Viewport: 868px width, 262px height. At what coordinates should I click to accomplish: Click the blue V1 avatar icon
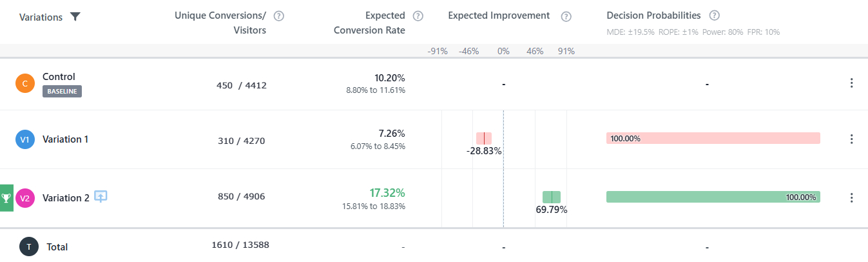point(24,139)
